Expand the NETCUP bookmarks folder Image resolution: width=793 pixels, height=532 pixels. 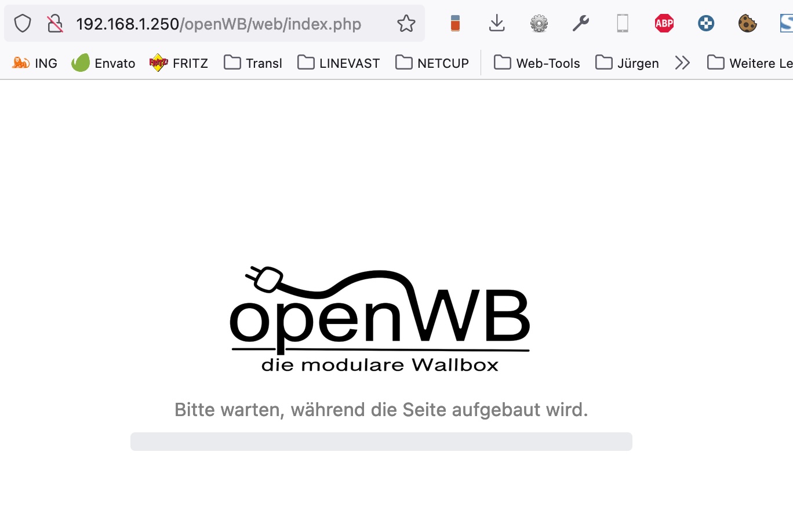tap(432, 63)
